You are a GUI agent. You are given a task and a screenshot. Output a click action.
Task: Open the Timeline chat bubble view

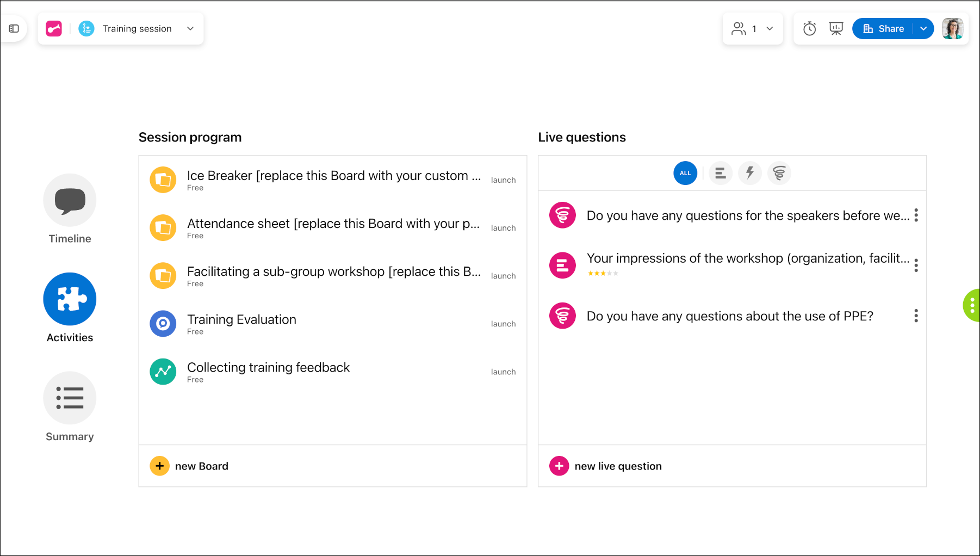tap(70, 200)
